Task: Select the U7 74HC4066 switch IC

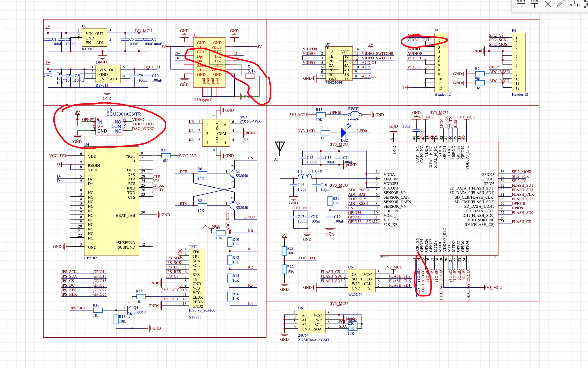Action: point(339,64)
